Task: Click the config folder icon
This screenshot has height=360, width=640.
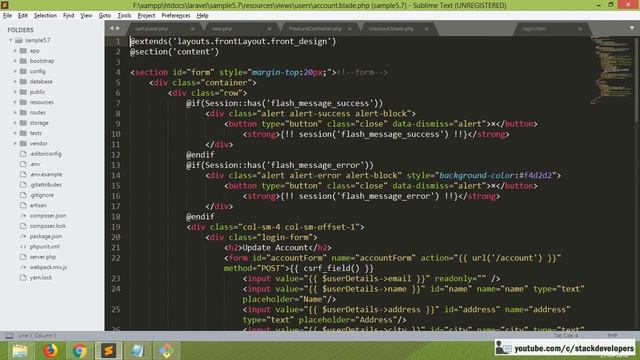Action: (23, 71)
